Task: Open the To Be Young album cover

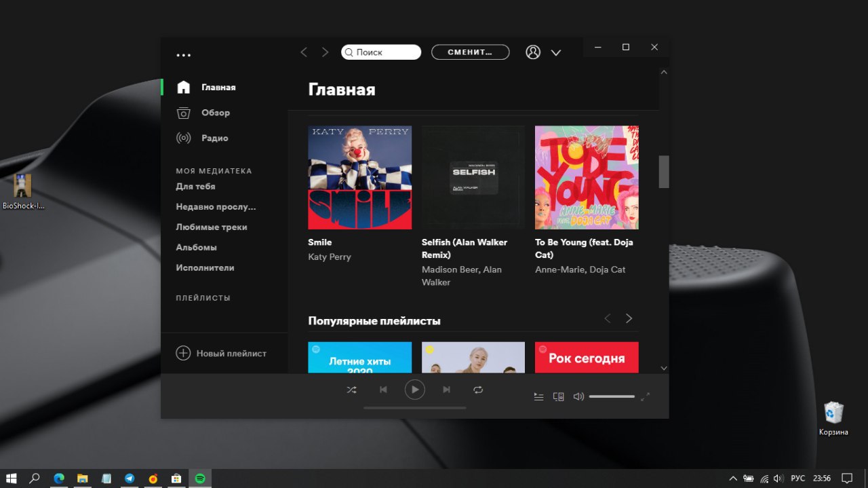Action: (x=587, y=177)
